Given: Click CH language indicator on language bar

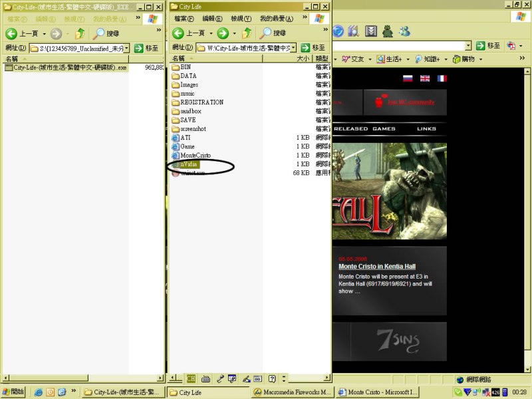Looking at the screenshot, I should (191, 378).
